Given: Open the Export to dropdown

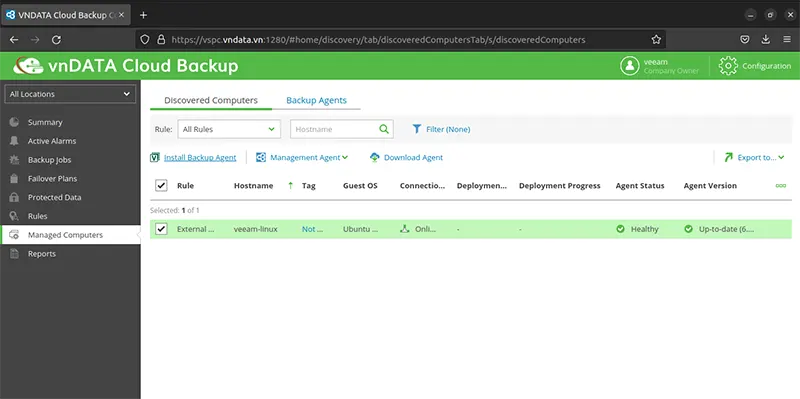Looking at the screenshot, I should [x=754, y=158].
